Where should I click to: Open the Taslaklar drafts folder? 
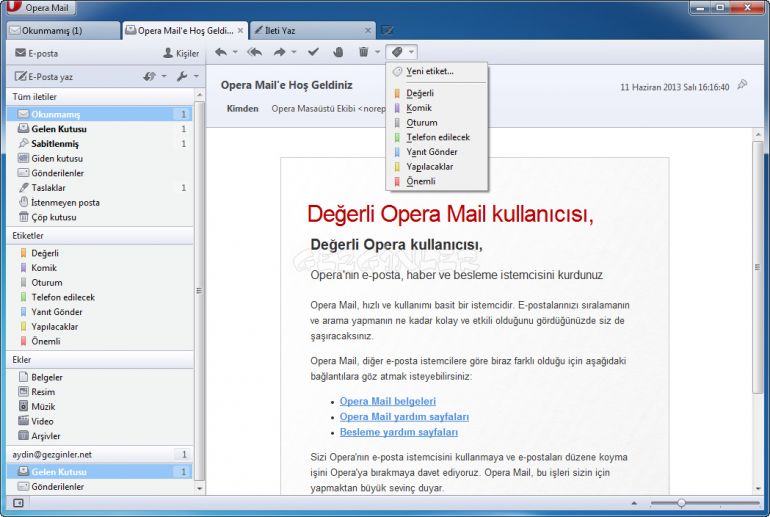click(x=100, y=188)
